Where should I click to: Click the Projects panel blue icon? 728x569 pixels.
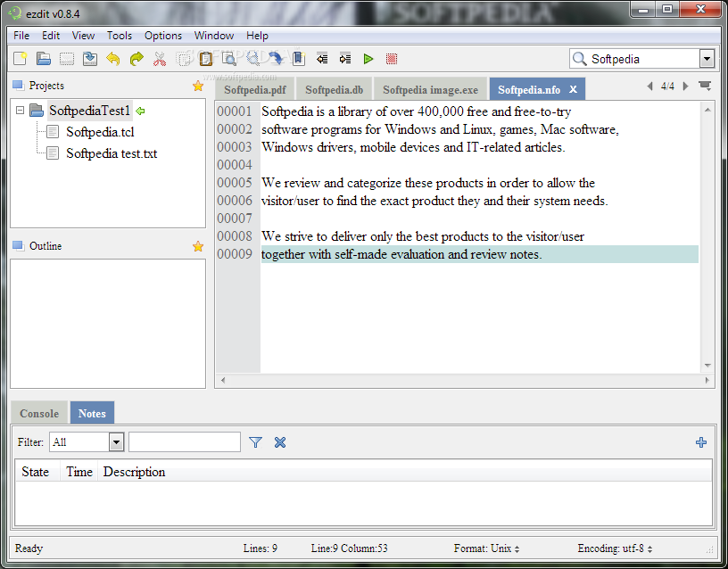pos(18,85)
